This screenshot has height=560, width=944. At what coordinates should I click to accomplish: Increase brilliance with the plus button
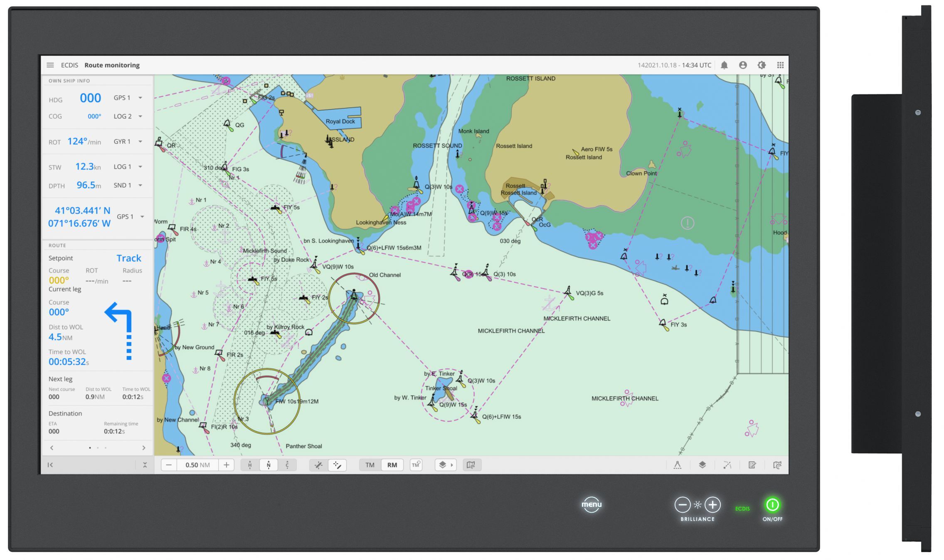[712, 505]
